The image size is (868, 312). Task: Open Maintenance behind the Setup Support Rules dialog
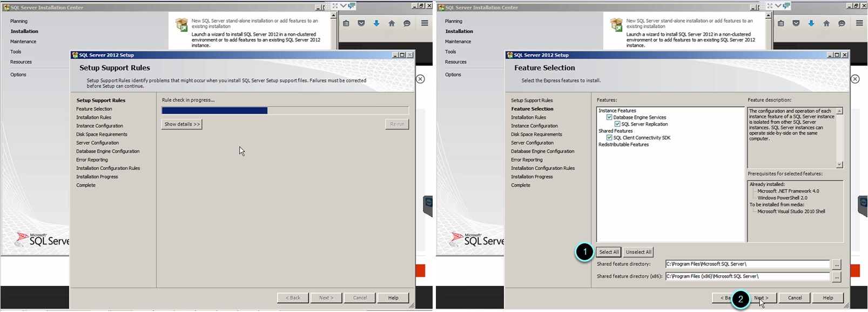(x=23, y=42)
